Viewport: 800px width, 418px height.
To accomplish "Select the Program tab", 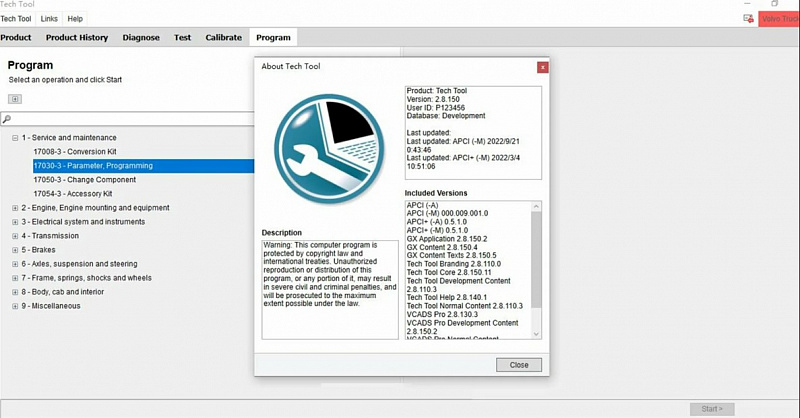I will (273, 37).
